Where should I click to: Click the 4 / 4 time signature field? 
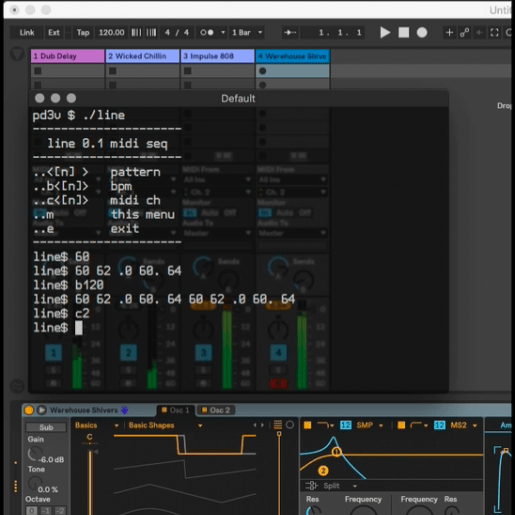coord(177,32)
